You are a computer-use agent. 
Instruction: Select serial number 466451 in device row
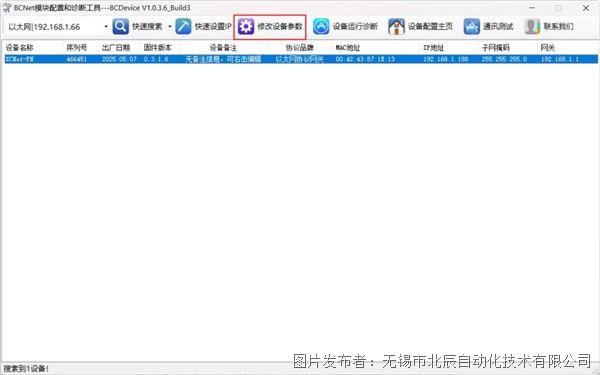[x=77, y=59]
